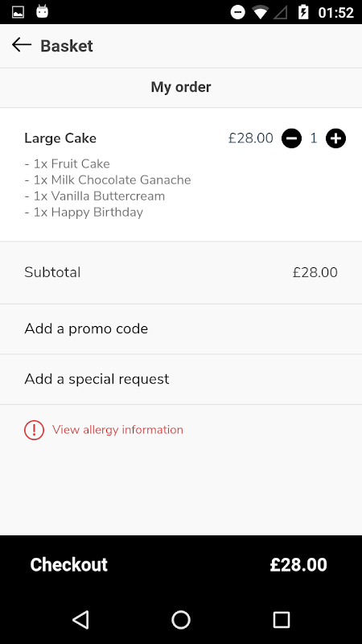
Task: Tap the My order section header
Action: point(181,87)
